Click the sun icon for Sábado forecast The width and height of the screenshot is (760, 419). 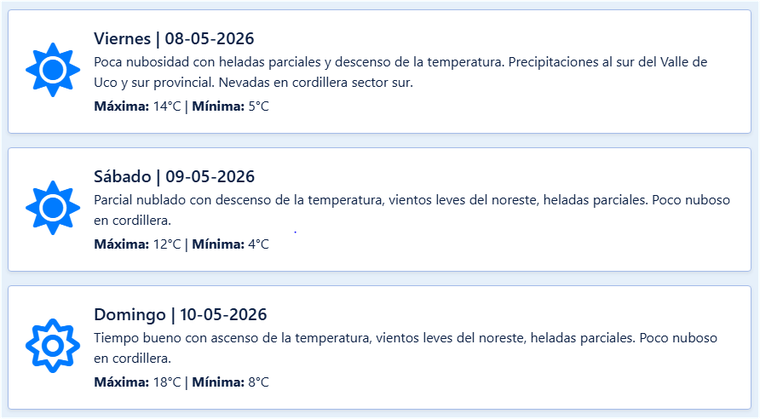pyautogui.click(x=53, y=208)
